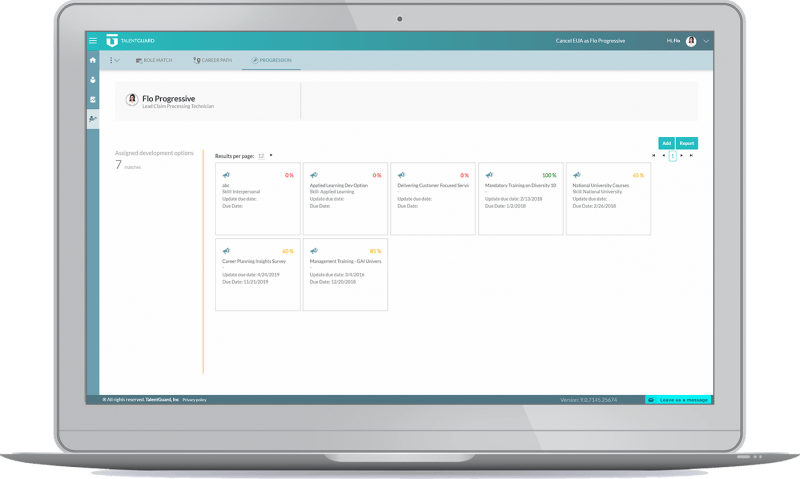
Task: Open the Privacy policy link in footer
Action: [194, 399]
